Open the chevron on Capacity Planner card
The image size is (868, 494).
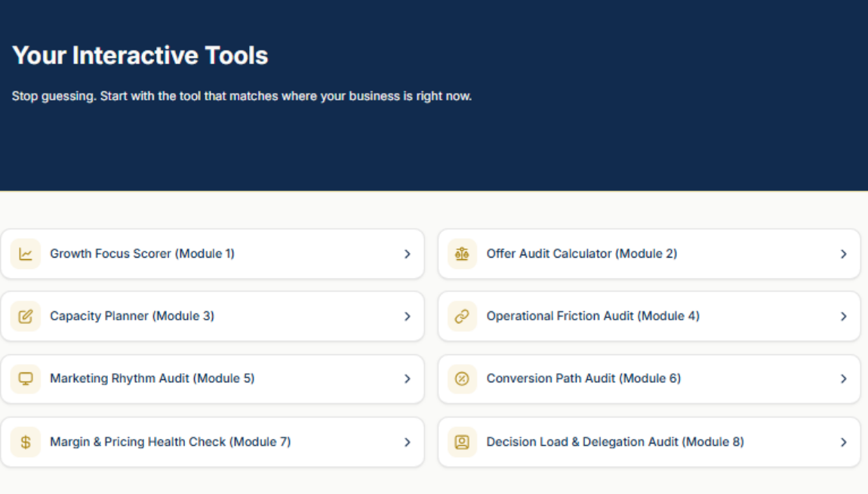click(408, 316)
